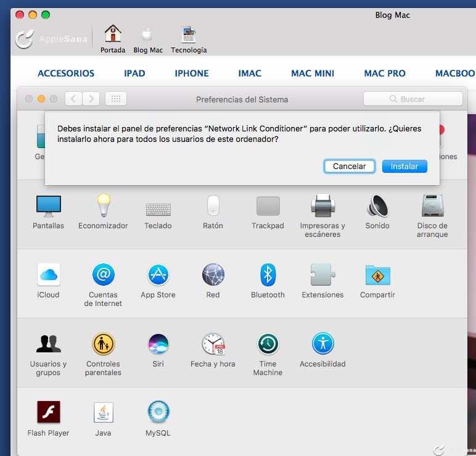Open the IPAD menu section

[x=134, y=73]
